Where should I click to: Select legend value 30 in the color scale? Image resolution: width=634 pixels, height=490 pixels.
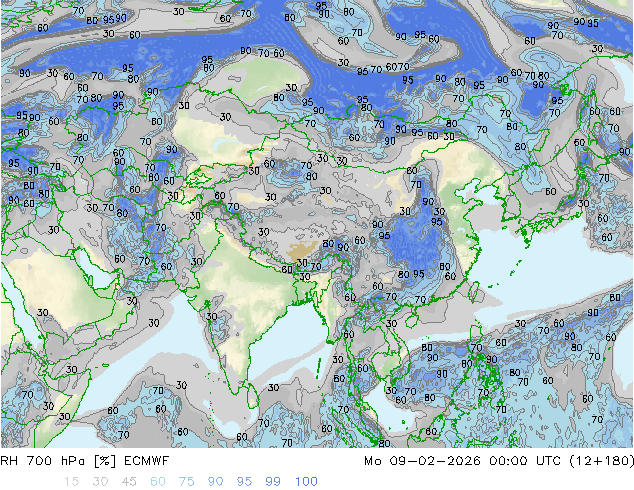100,482
